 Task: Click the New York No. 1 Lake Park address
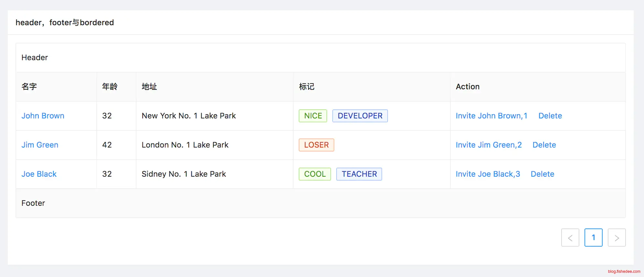coord(188,116)
